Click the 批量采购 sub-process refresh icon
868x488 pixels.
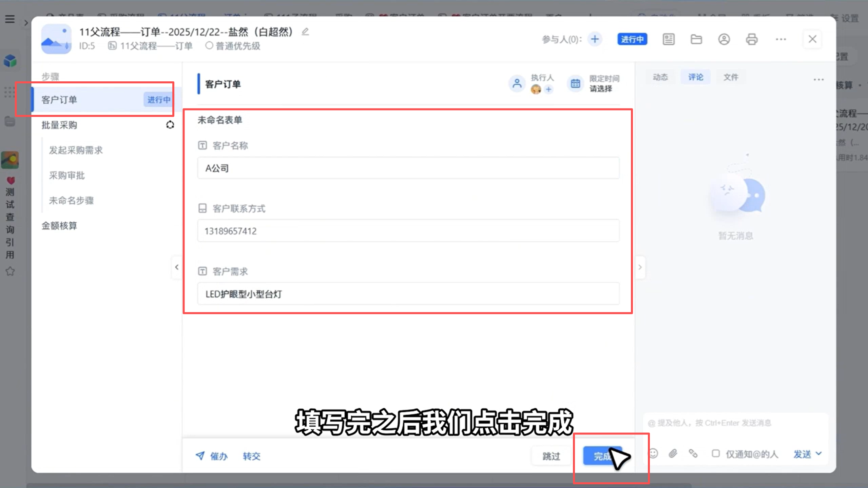tap(170, 125)
